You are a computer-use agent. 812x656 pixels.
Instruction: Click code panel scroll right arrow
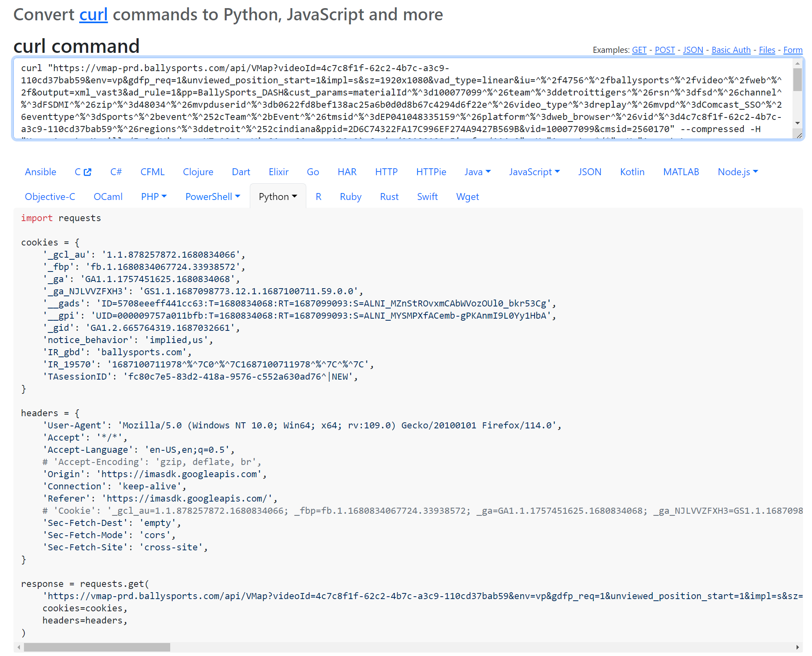click(797, 647)
